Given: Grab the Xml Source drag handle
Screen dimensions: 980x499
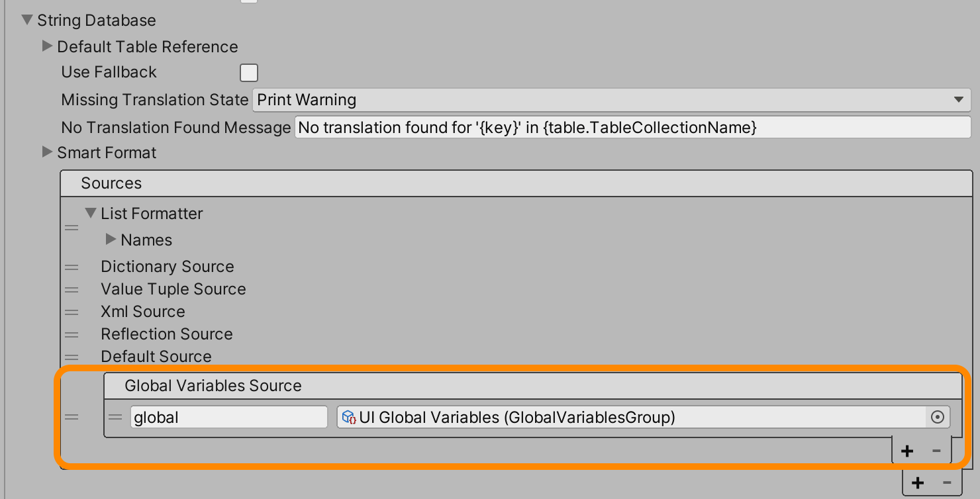Looking at the screenshot, I should tap(72, 311).
